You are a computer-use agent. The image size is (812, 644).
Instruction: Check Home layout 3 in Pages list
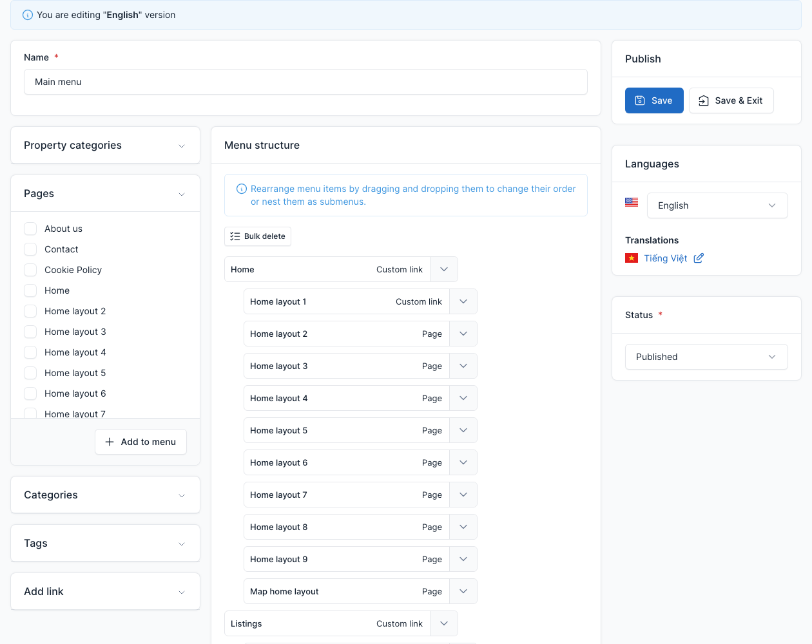30,332
